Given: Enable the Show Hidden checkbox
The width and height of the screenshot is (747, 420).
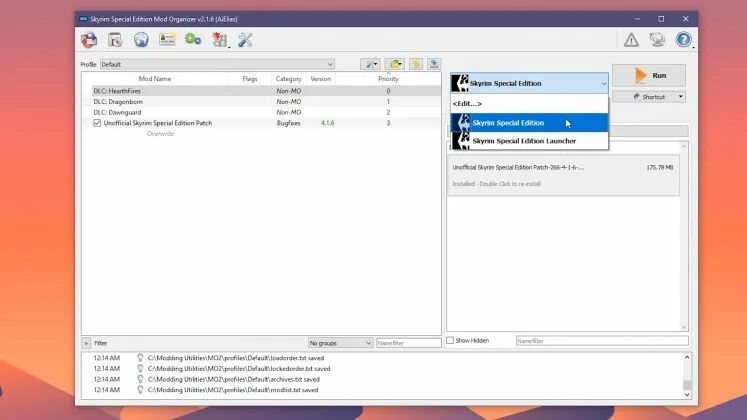Looking at the screenshot, I should point(450,340).
